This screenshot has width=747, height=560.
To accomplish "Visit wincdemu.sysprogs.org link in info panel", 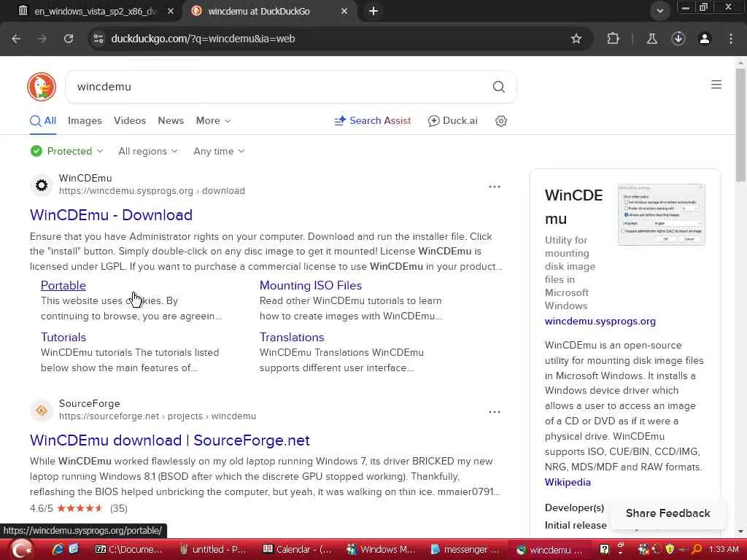I will click(x=600, y=321).
